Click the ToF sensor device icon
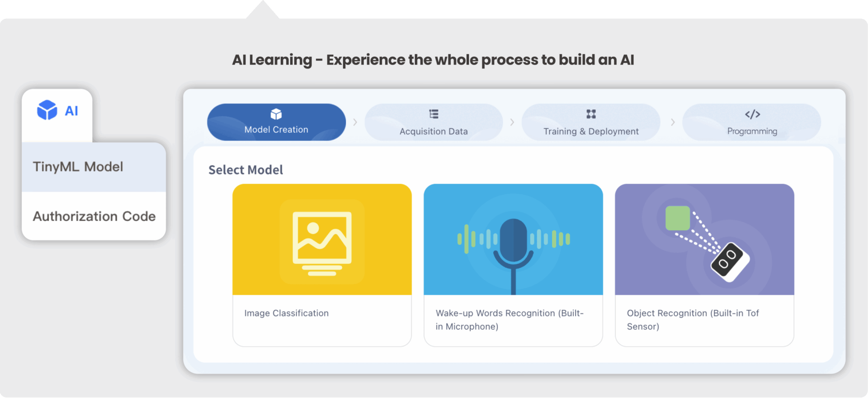The image size is (868, 398). tap(729, 262)
